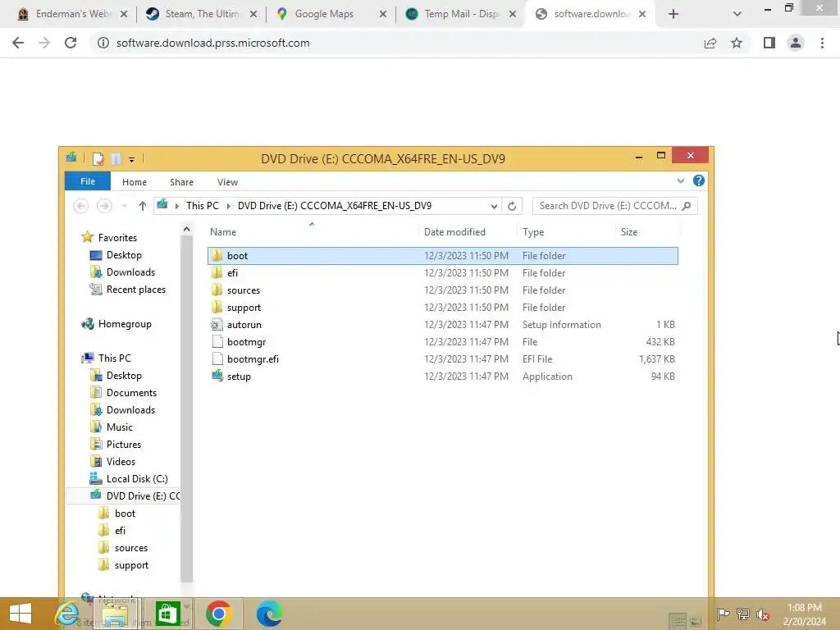Select the bootmgr.efi file icon

(x=217, y=359)
